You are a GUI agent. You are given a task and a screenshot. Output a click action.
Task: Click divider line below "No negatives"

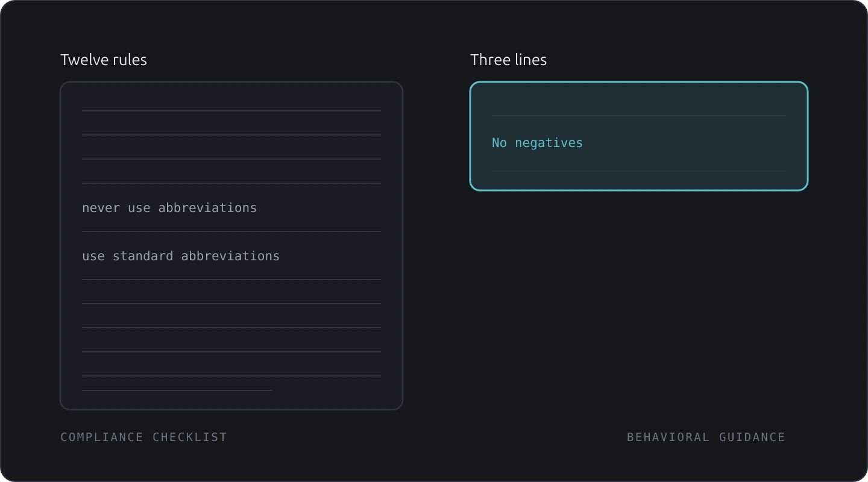pyautogui.click(x=639, y=171)
